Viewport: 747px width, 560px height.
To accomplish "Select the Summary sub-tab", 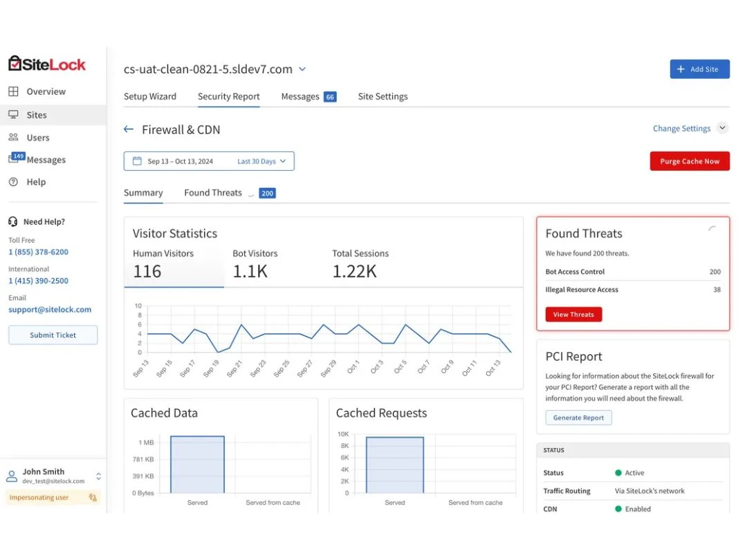I will (143, 193).
